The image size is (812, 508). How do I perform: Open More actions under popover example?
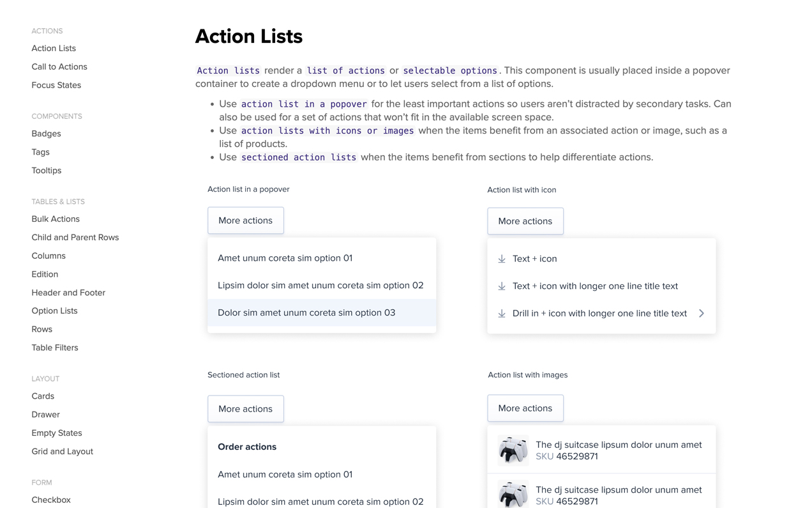245,220
